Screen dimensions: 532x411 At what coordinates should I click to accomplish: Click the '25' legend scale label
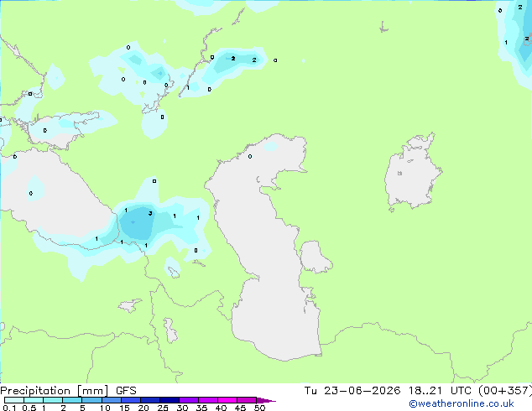(x=163, y=408)
